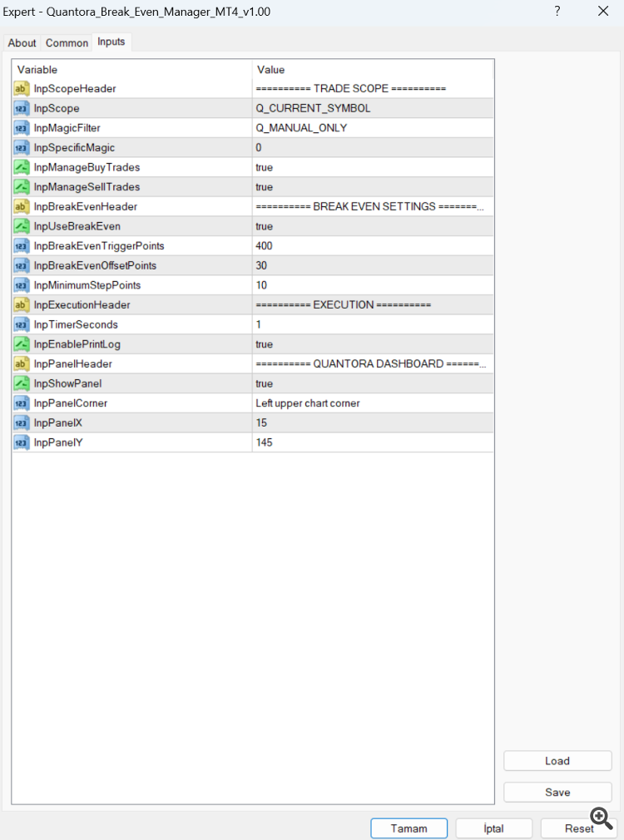This screenshot has width=624, height=840.
Task: Close the Expert properties dialog
Action: click(603, 12)
